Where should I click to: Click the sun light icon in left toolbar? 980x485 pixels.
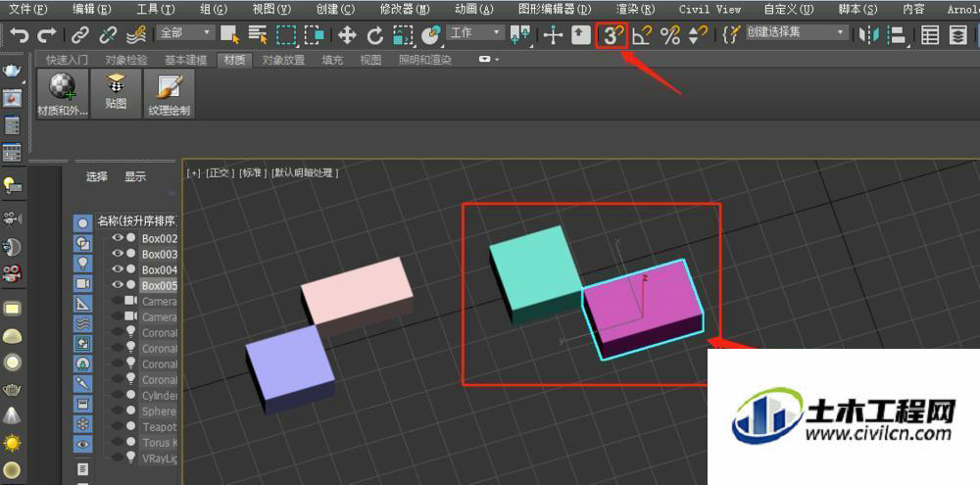[x=12, y=443]
